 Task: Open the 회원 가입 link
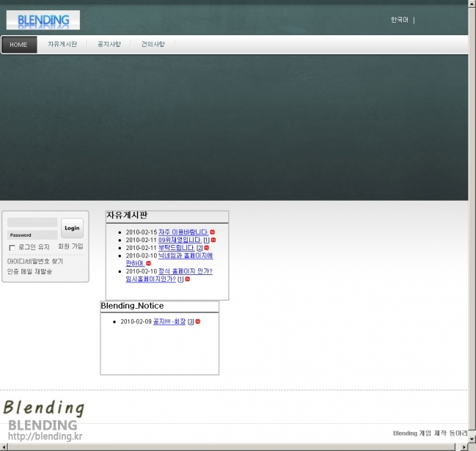tap(70, 246)
